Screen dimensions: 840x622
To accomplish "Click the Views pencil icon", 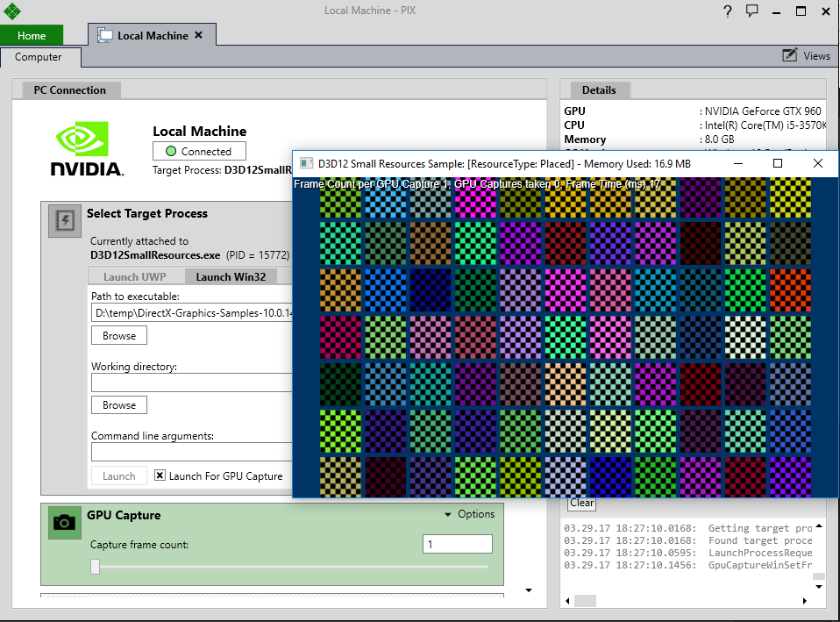I will [789, 55].
